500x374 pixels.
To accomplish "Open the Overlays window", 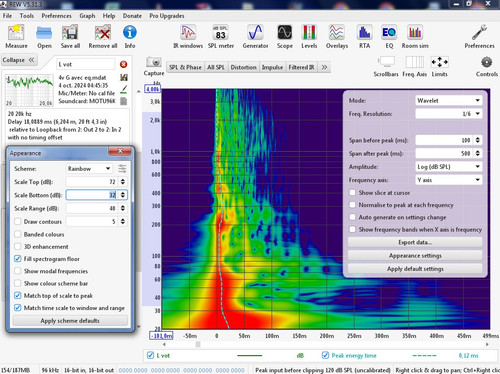I will (337, 33).
